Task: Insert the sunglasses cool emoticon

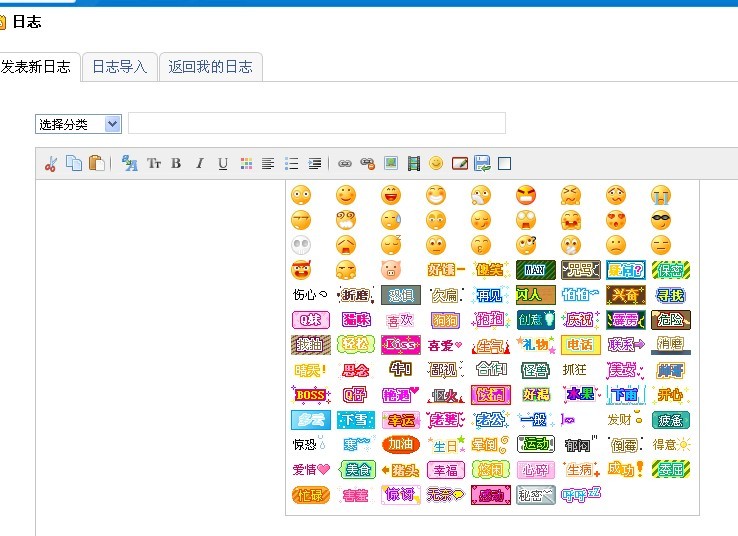Action: [x=661, y=220]
